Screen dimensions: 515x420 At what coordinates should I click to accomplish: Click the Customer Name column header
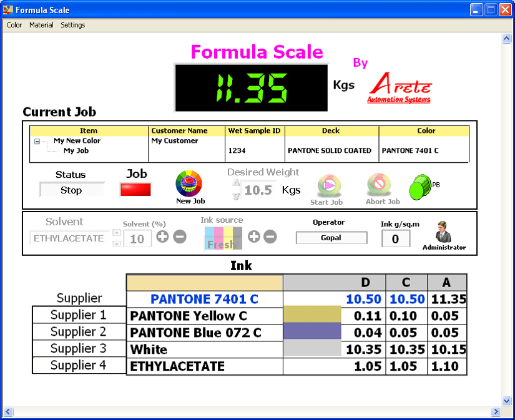pos(187,130)
